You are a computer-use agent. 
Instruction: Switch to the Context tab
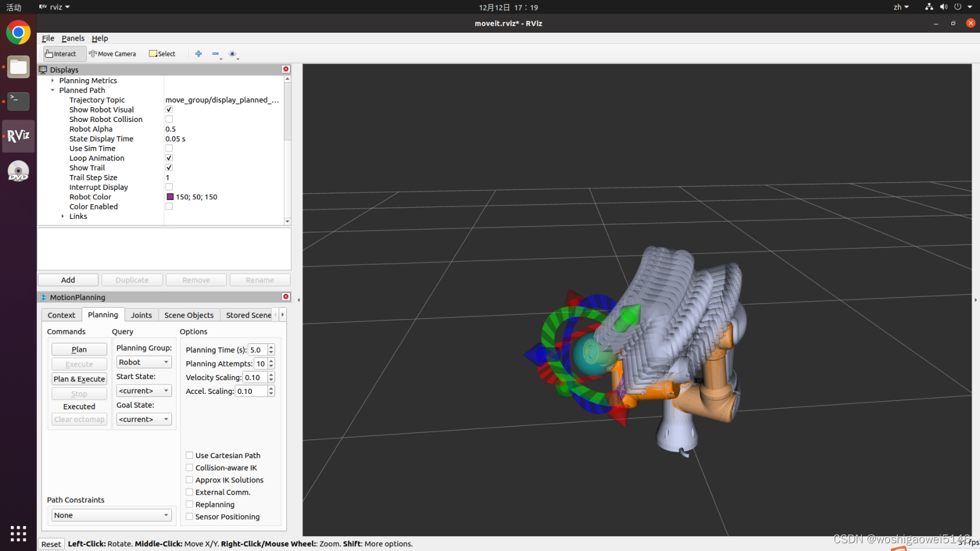pos(61,315)
